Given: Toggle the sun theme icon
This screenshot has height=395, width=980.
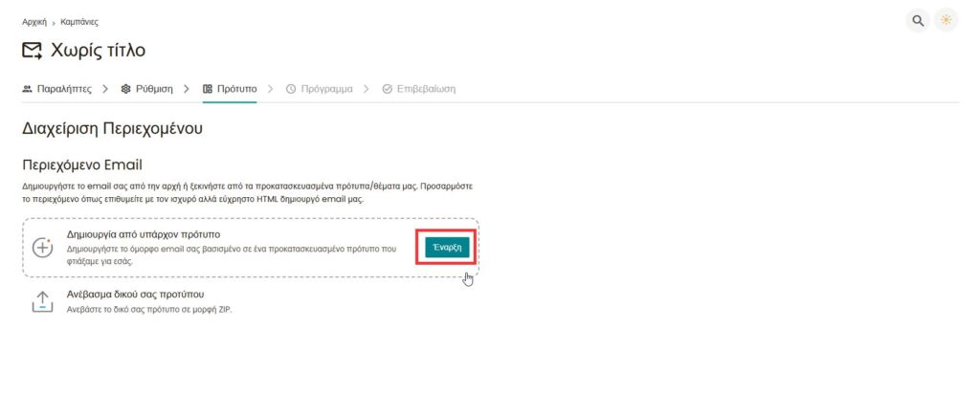Looking at the screenshot, I should coord(947,21).
